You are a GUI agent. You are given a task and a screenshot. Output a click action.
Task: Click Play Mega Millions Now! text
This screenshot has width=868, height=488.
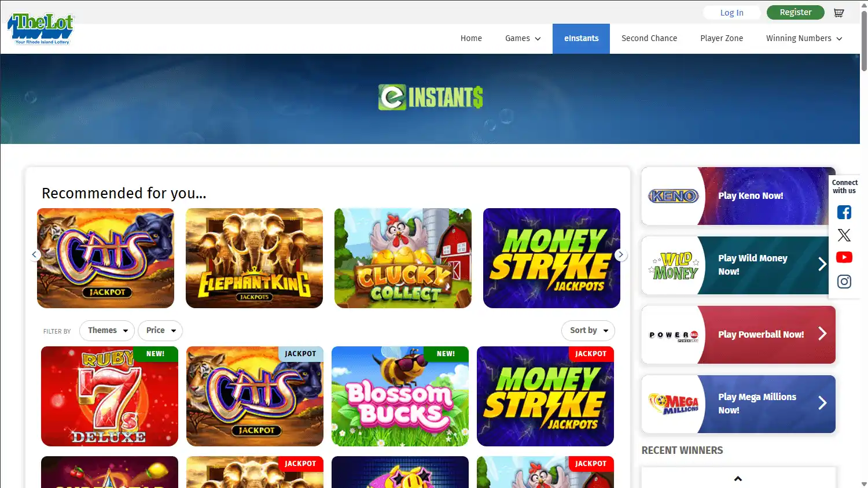(x=757, y=404)
